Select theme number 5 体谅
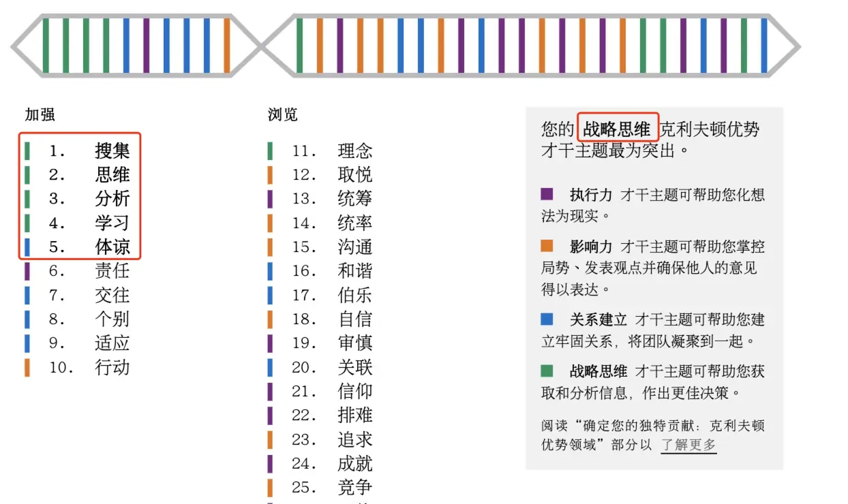 point(112,247)
